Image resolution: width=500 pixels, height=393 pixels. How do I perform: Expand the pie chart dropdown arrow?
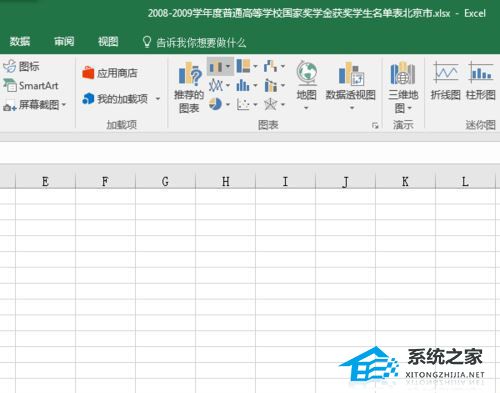coord(228,105)
